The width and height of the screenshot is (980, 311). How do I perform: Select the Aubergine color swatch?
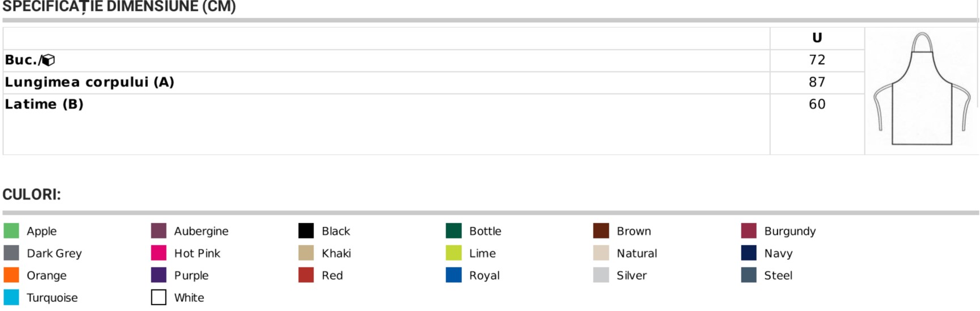click(159, 231)
